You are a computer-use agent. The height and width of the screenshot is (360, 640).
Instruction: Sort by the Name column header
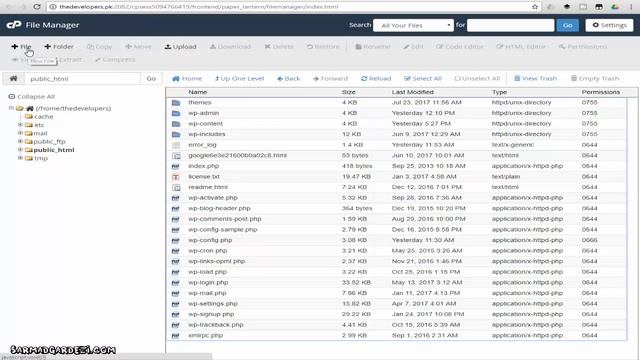[x=198, y=92]
